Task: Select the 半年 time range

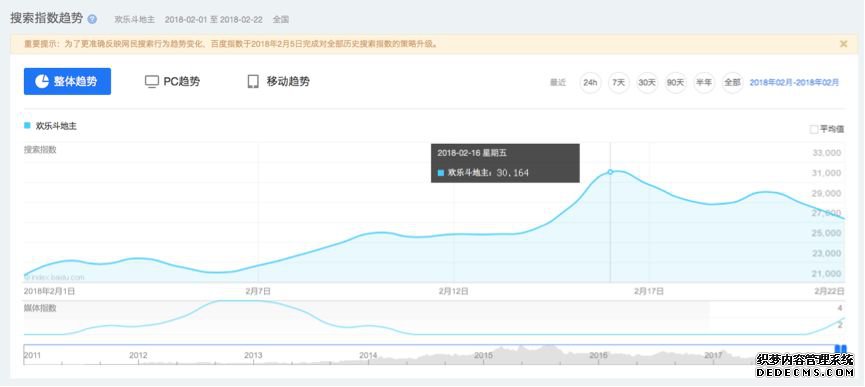Action: point(704,83)
